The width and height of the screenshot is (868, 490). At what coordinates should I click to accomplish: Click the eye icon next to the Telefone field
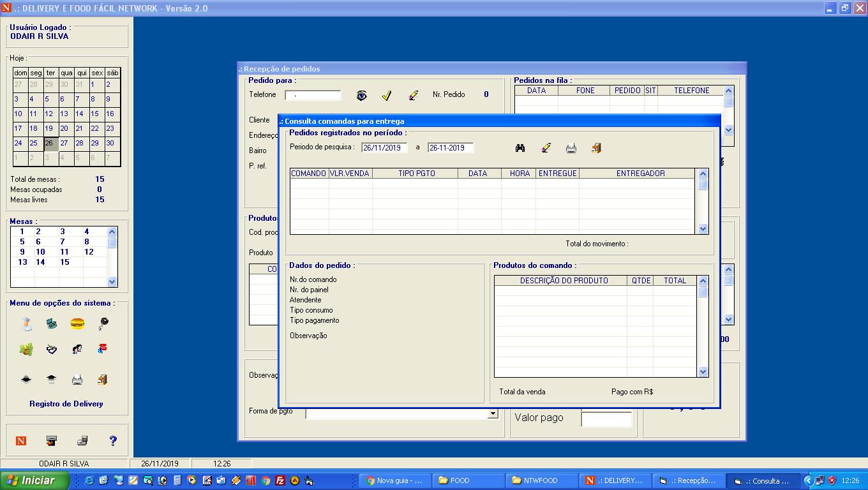[361, 95]
